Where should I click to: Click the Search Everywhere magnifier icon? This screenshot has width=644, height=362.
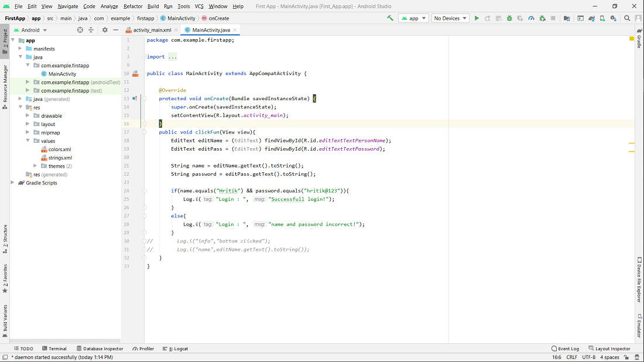click(627, 18)
